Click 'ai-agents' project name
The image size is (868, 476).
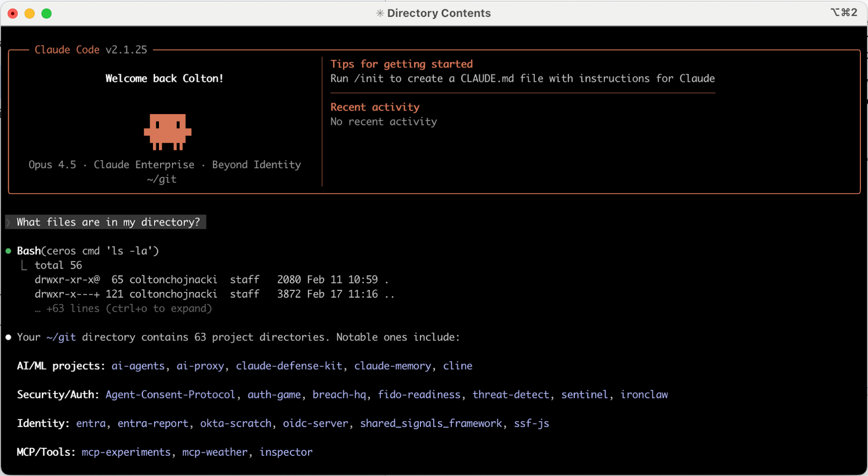(138, 366)
